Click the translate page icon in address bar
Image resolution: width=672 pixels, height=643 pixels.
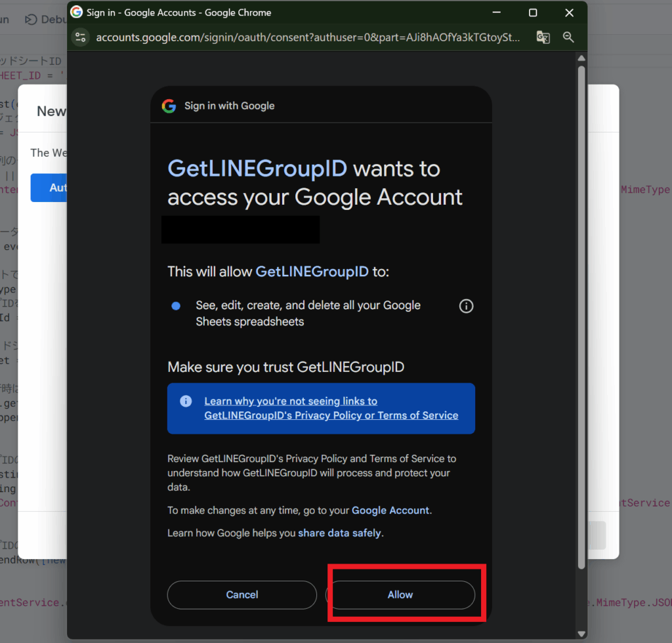pyautogui.click(x=543, y=37)
